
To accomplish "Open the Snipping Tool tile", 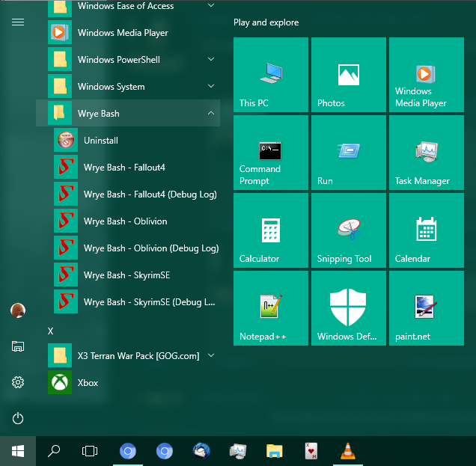I will [x=348, y=230].
